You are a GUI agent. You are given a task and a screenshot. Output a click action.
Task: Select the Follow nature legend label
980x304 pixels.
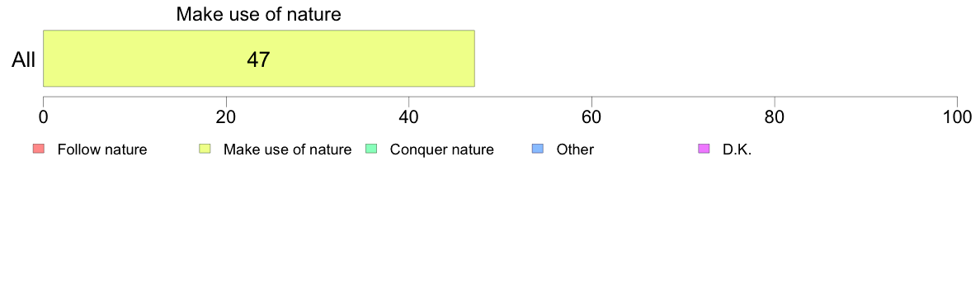(x=101, y=150)
